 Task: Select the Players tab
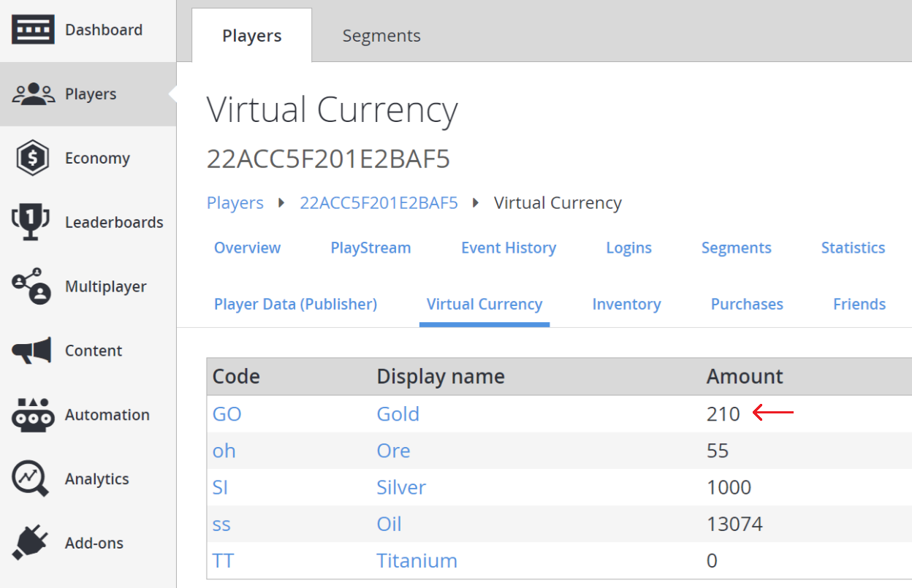251,34
